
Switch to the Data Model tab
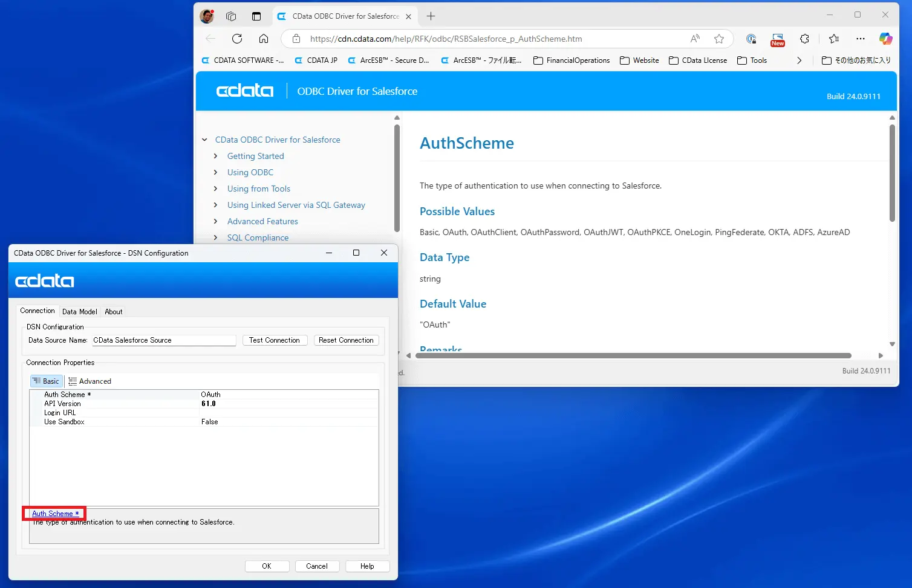click(79, 311)
